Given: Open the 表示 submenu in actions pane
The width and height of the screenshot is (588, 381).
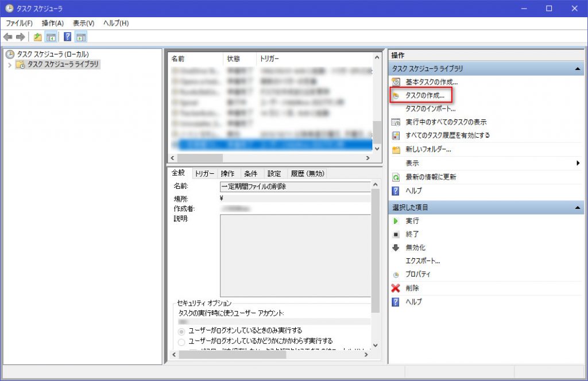Looking at the screenshot, I should point(578,164).
